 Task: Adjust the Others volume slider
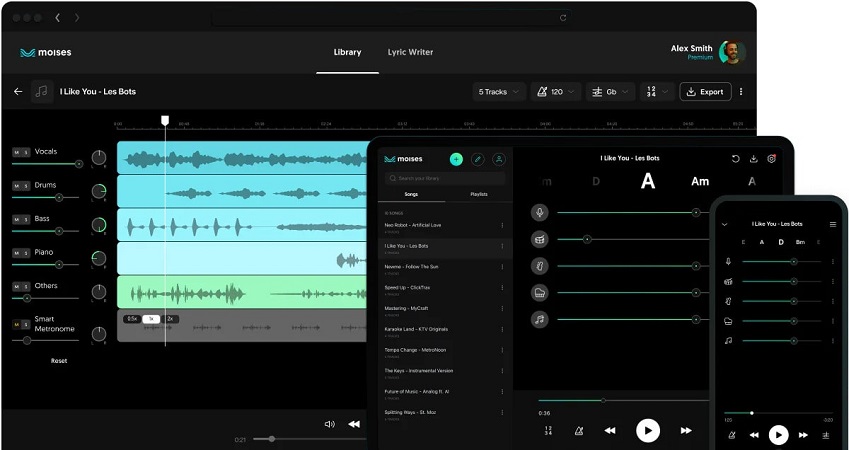(x=45, y=298)
